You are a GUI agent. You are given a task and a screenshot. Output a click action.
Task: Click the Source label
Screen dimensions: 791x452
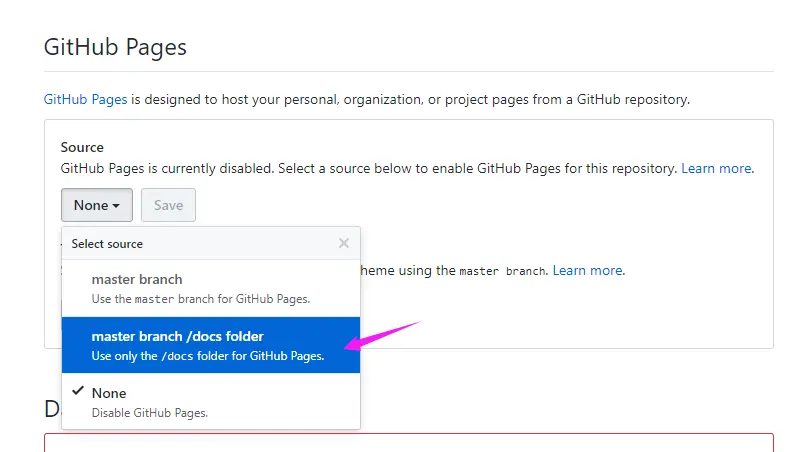(x=82, y=147)
